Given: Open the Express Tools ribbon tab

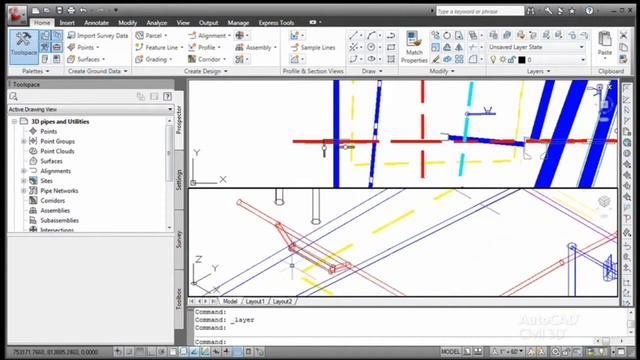Looking at the screenshot, I should (x=276, y=22).
